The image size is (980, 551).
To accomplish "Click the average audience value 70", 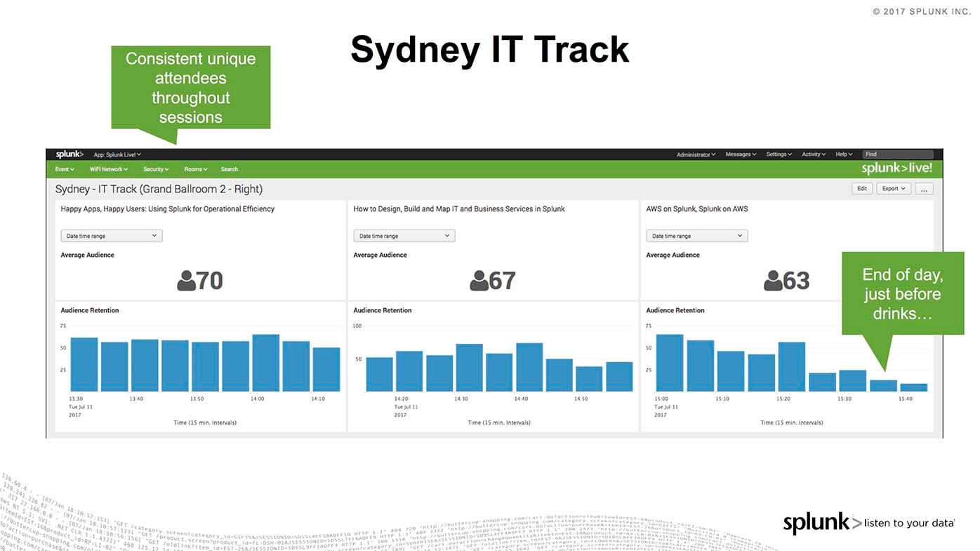I will point(210,281).
